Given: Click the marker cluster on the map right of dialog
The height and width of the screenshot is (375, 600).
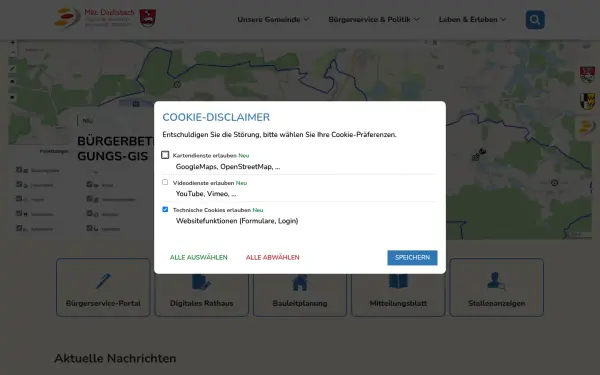Looking at the screenshot, I should [x=479, y=154].
